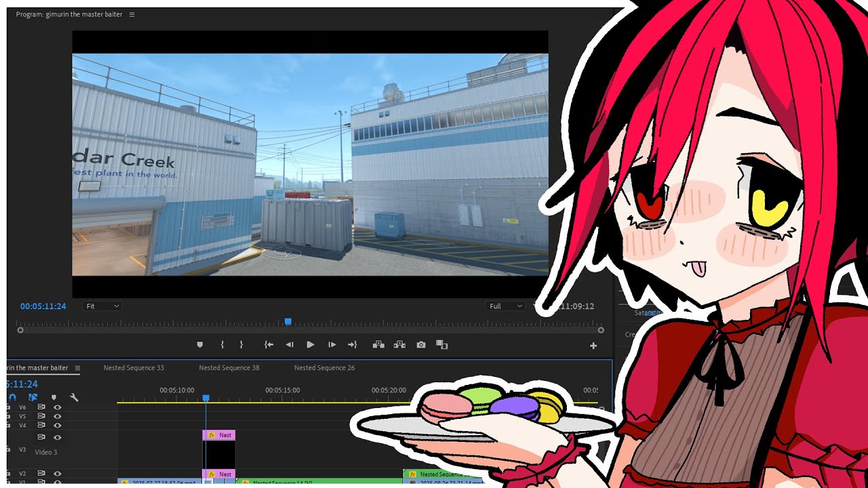The height and width of the screenshot is (488, 868).
Task: Hide track V6 output with eye icon
Action: pyautogui.click(x=58, y=407)
